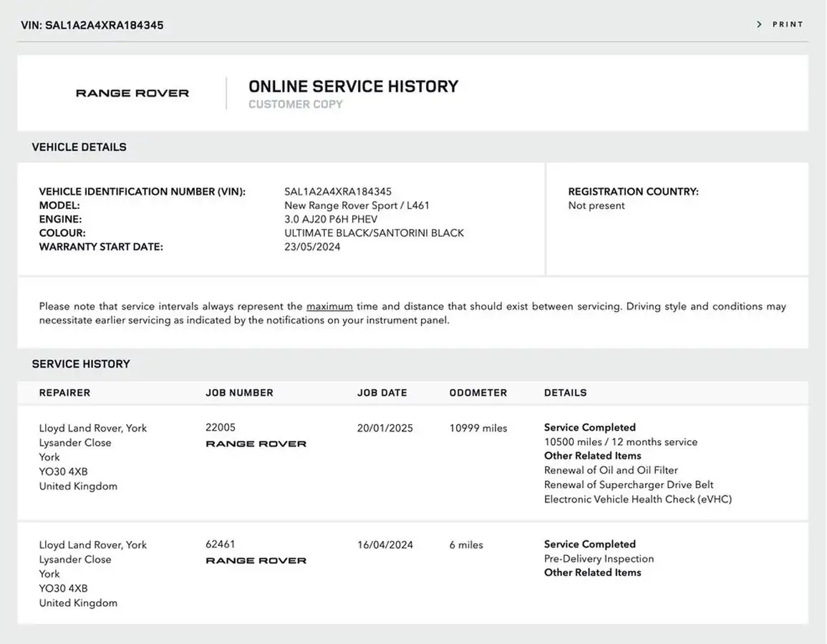This screenshot has width=827, height=644.
Task: Click the Not present registration value
Action: 596,205
